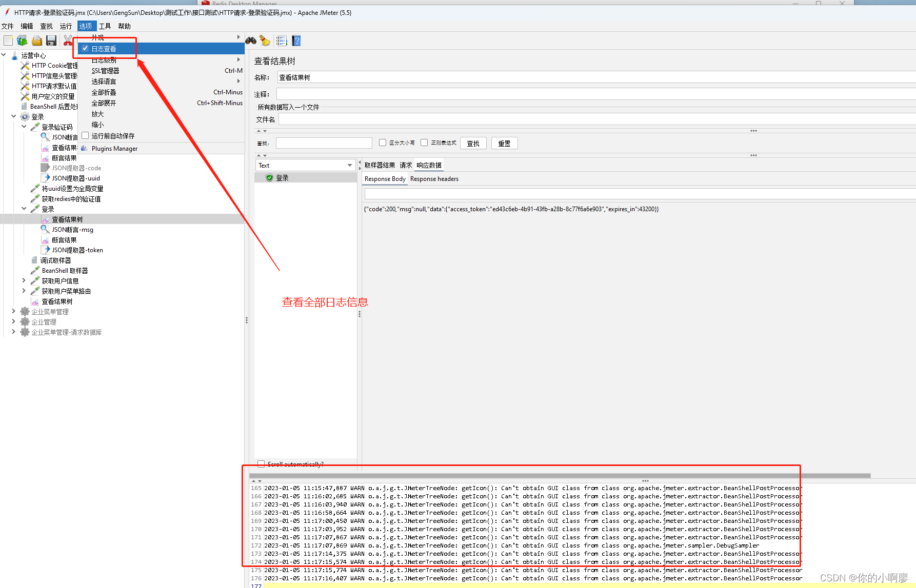
Task: Open the 帮助 menu
Action: pyautogui.click(x=125, y=26)
